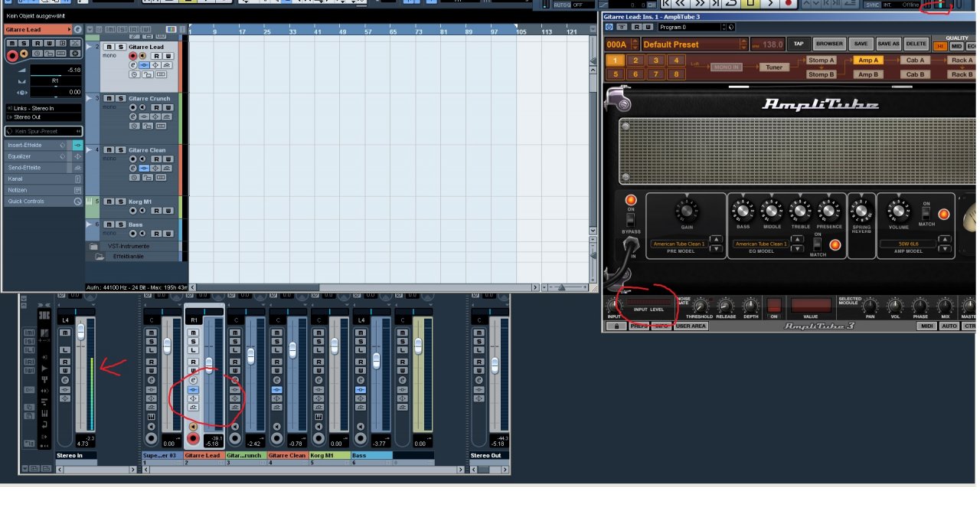The height and width of the screenshot is (531, 980).
Task: Click the lock icon in AmpliTube footer
Action: point(616,326)
